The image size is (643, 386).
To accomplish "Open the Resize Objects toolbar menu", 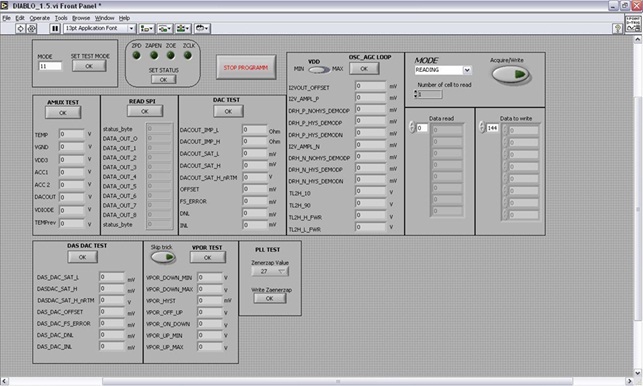I will 183,28.
